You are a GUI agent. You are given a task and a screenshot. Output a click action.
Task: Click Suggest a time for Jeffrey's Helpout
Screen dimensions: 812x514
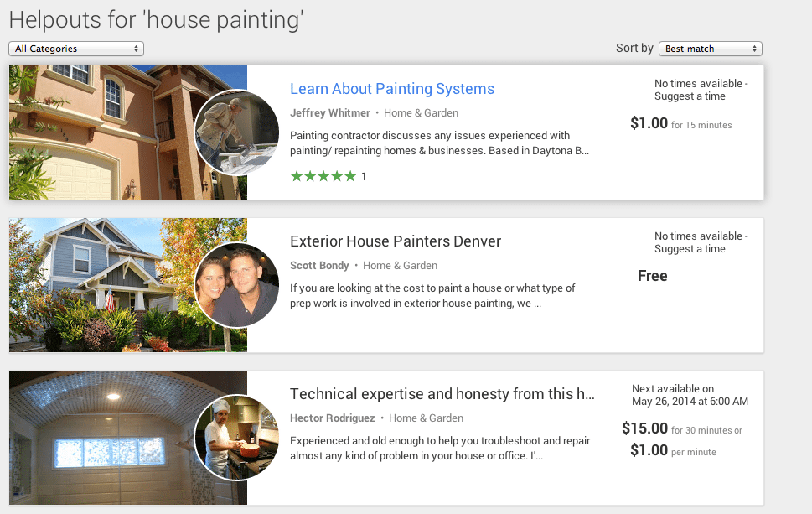point(690,96)
